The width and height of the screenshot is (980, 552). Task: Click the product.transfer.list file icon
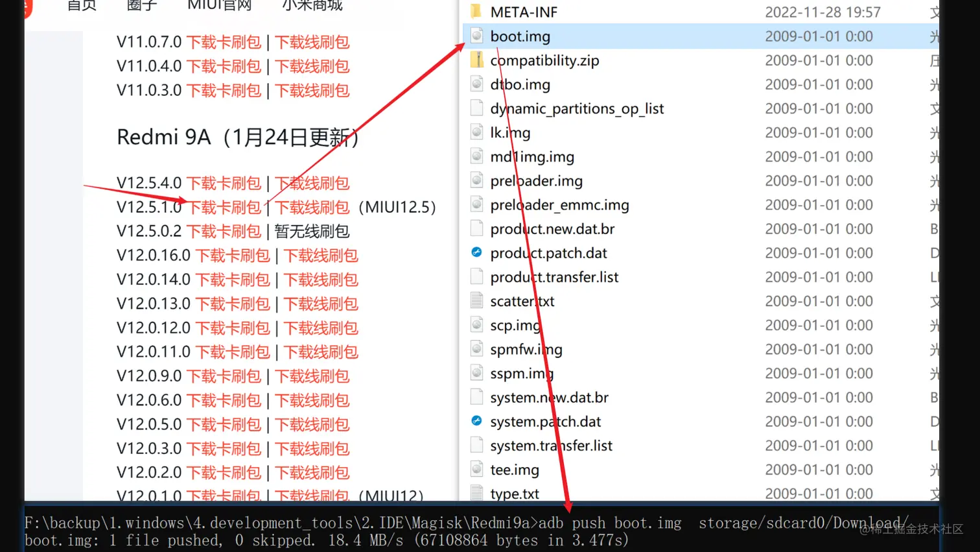coord(476,277)
